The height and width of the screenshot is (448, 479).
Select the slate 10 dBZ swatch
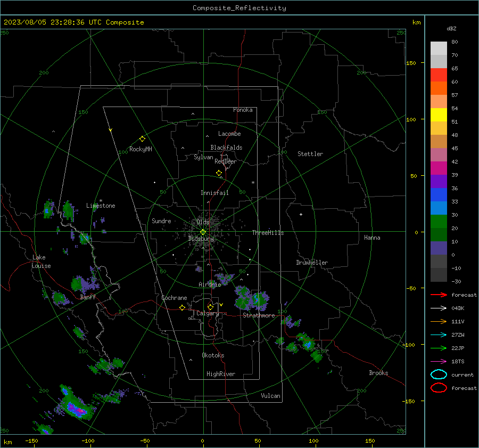pyautogui.click(x=439, y=248)
